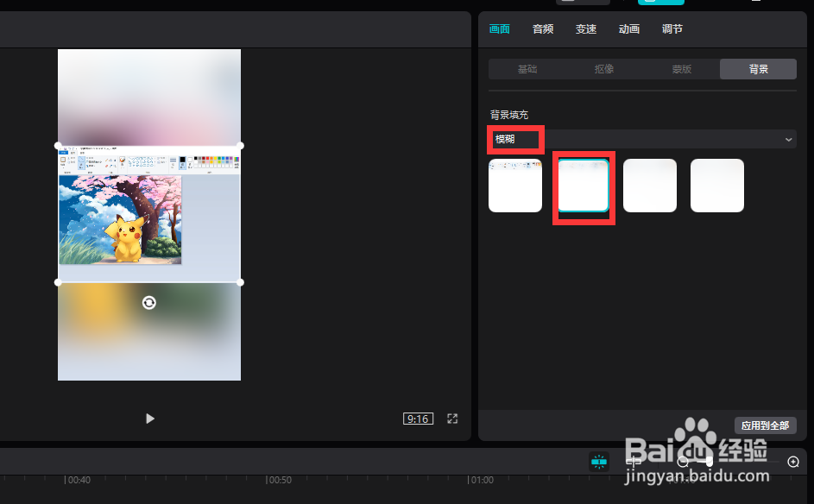Switch to the 动画 tab

click(629, 29)
